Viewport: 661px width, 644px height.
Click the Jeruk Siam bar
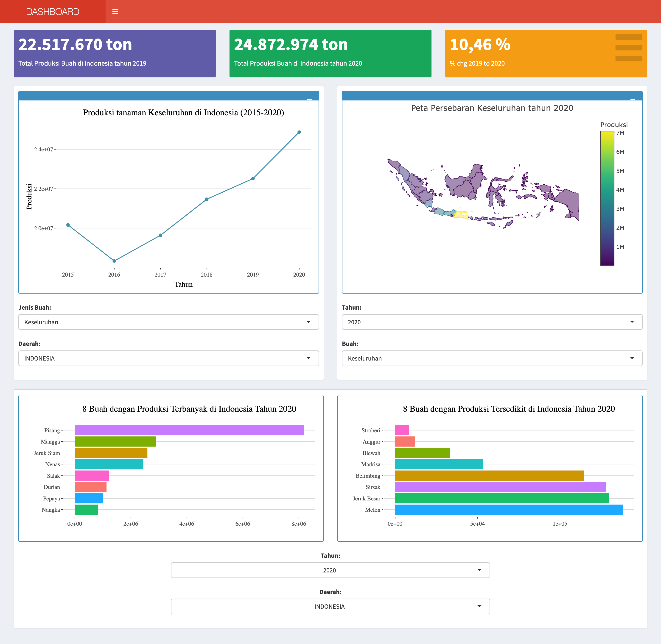[111, 453]
